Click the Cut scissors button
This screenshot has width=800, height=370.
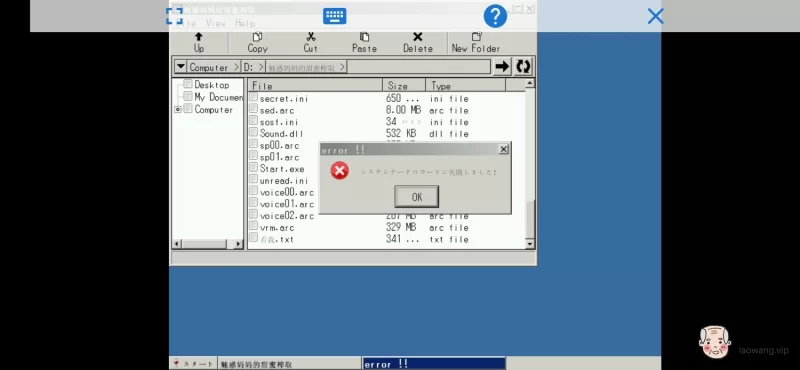click(x=310, y=43)
